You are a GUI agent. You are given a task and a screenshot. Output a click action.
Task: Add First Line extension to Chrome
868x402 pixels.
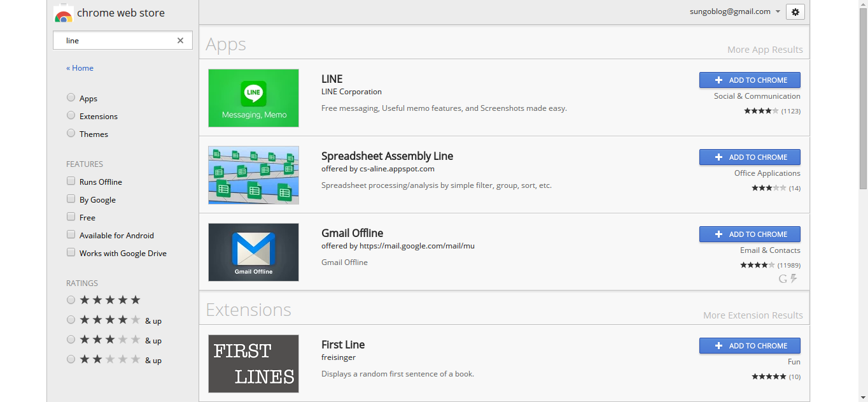pyautogui.click(x=750, y=345)
